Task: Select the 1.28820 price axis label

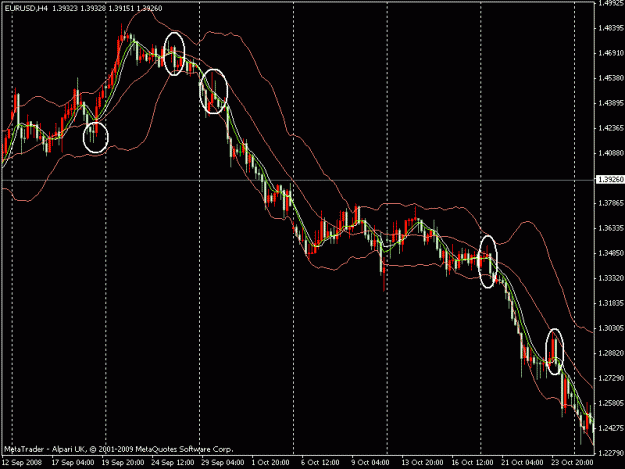Action: click(611, 353)
